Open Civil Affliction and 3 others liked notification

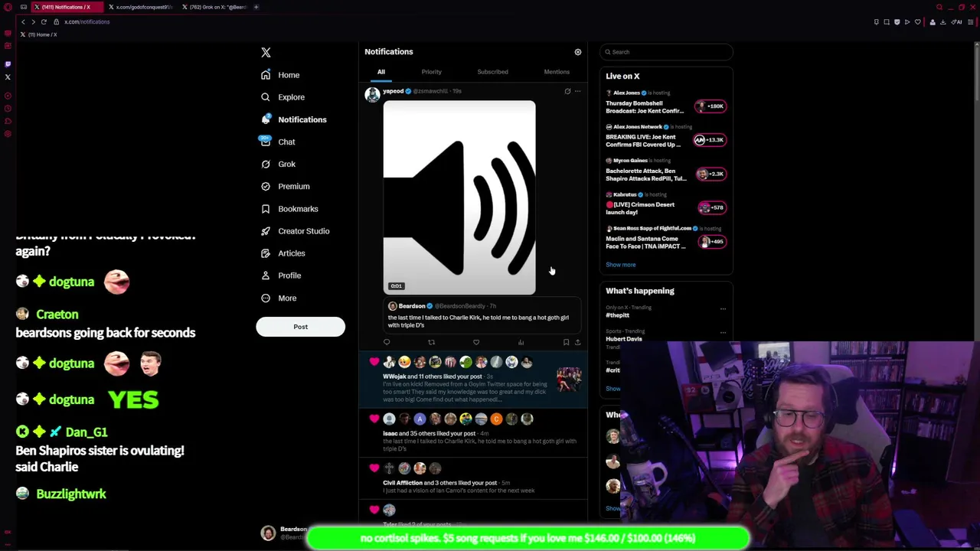click(x=475, y=478)
